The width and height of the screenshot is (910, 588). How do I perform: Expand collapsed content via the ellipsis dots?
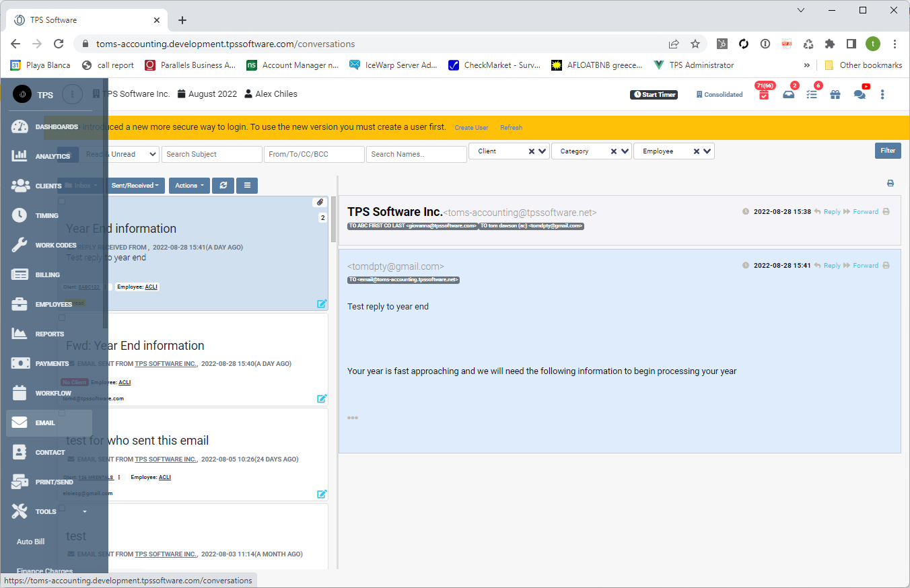point(353,418)
